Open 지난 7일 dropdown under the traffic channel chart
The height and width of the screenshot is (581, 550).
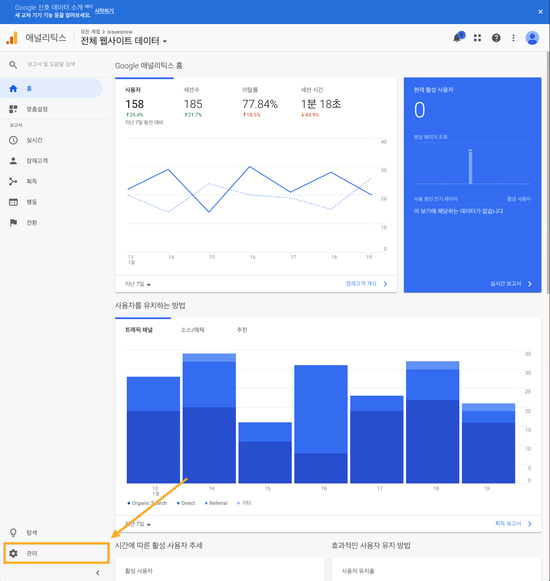138,524
